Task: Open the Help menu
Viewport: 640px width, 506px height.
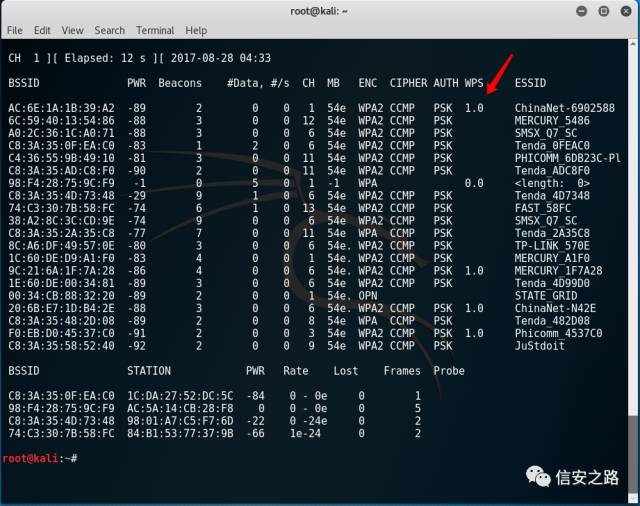Action: tap(196, 31)
